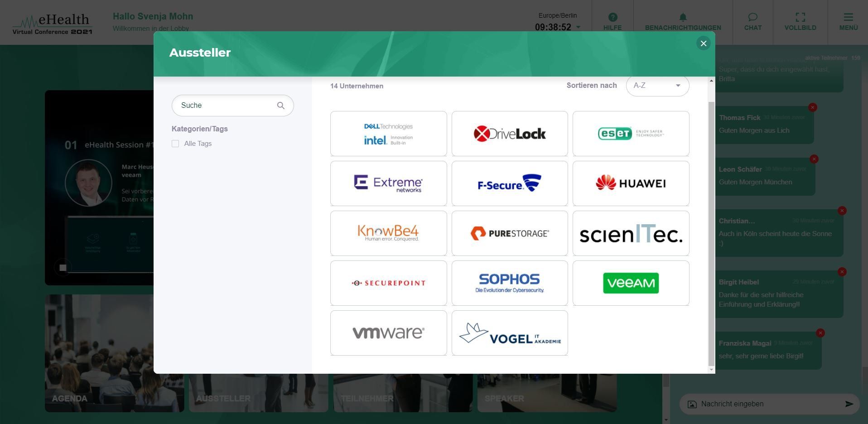
Task: Click the eHealth Virtual Conference logo
Action: click(52, 24)
